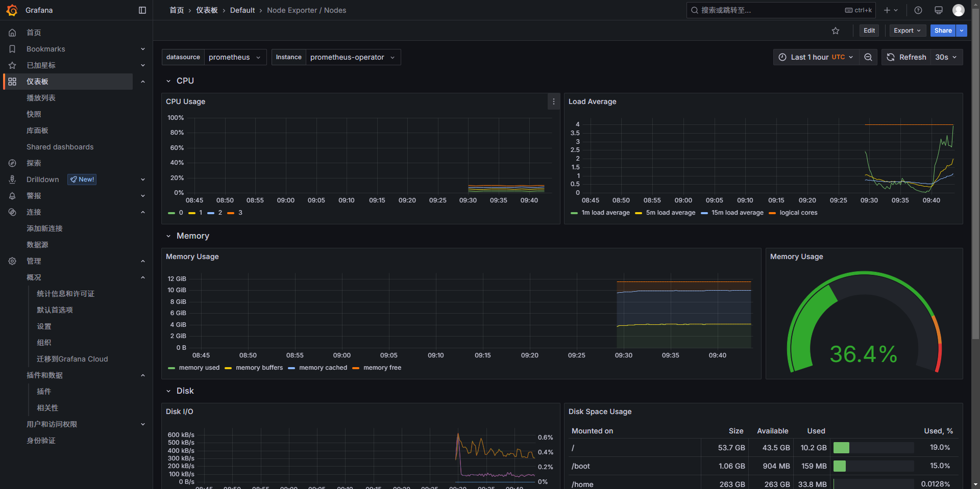The height and width of the screenshot is (489, 980).
Task: Open the user profile avatar
Action: (x=959, y=10)
